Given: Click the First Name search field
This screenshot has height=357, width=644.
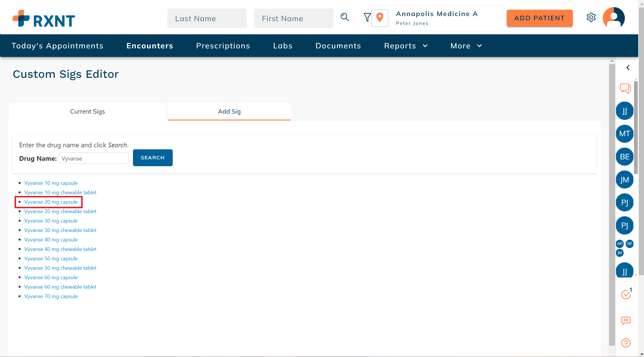Looking at the screenshot, I should tap(294, 18).
